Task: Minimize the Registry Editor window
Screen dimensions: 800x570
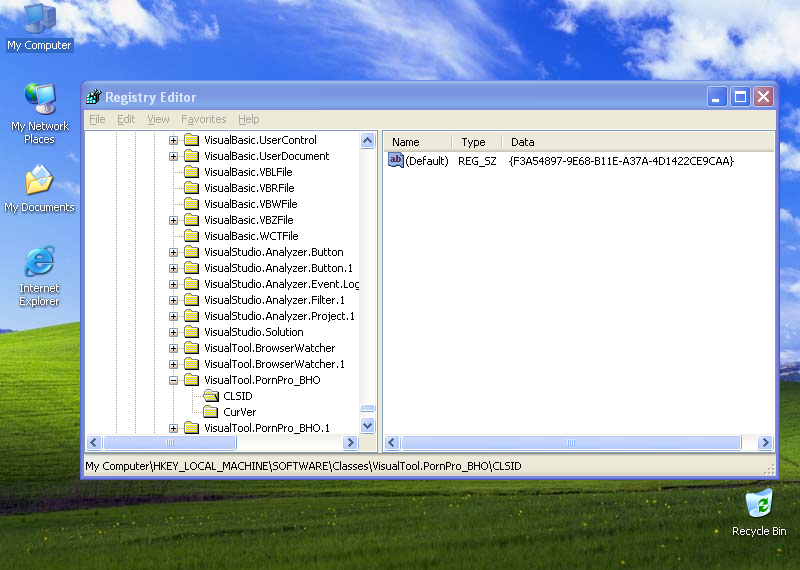Action: (716, 96)
